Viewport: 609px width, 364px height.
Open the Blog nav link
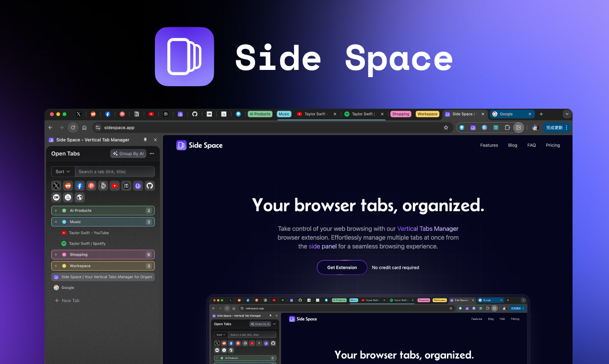[x=513, y=145]
